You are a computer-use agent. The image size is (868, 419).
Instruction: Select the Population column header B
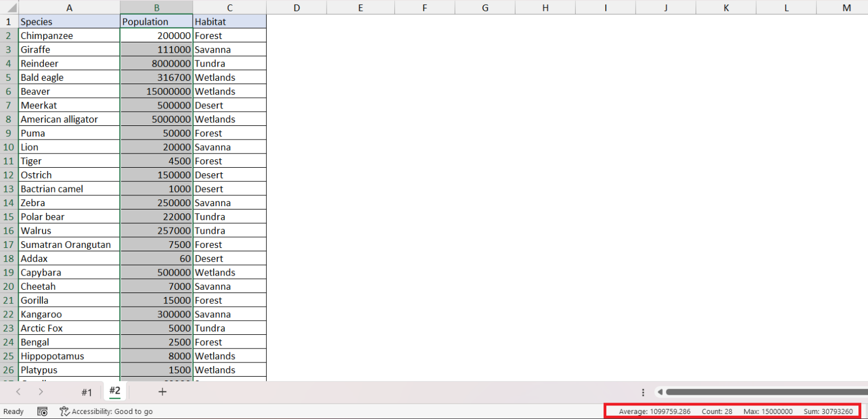click(156, 7)
